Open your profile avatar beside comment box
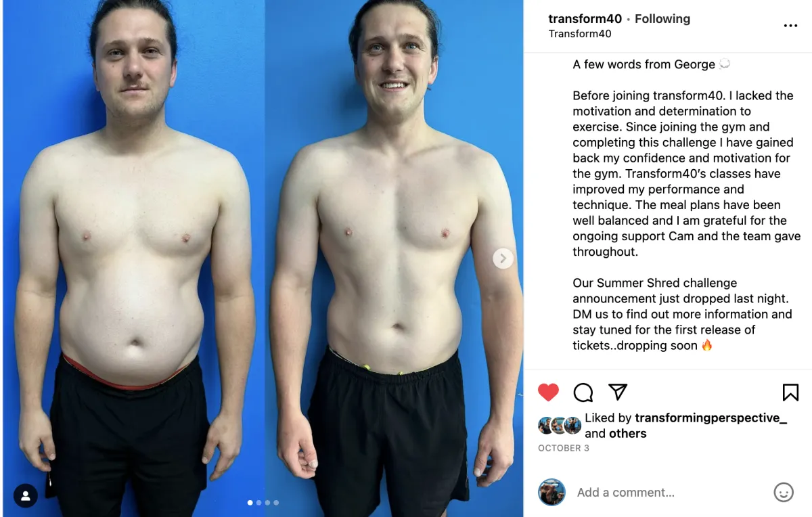Viewport: 812px width, 517px height. coord(551,492)
